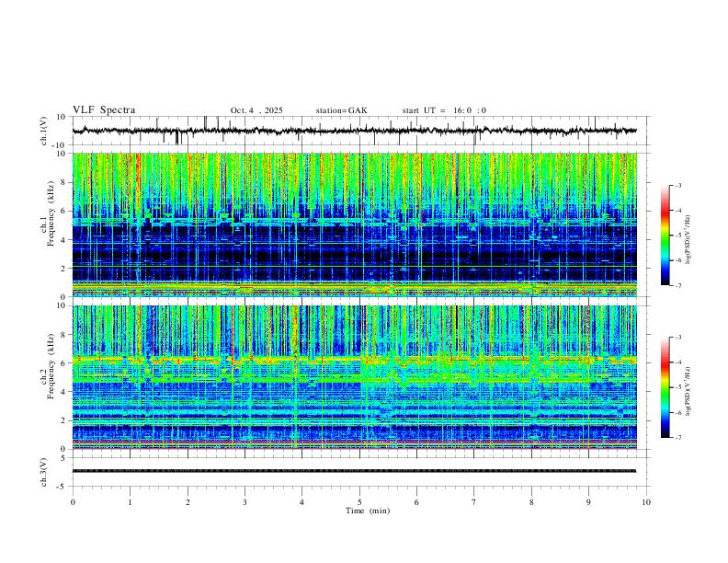
Task: Click the "ch.1(V)" waveform axis label
Action: 44,131
